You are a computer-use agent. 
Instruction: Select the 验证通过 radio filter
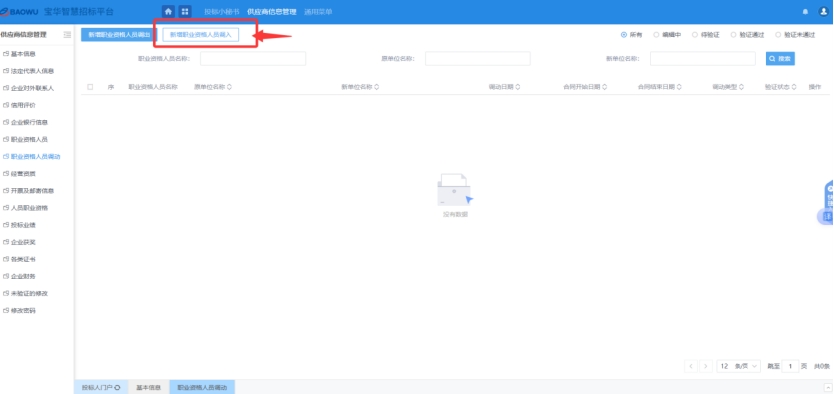click(x=734, y=35)
